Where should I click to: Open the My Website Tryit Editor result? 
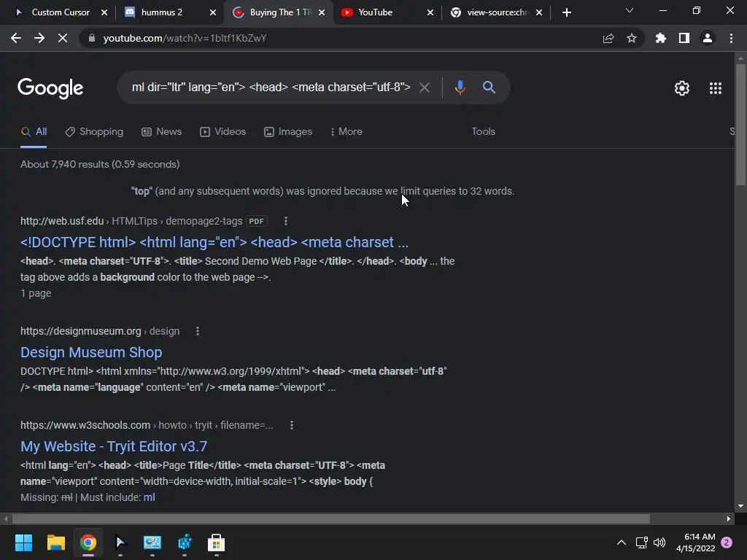point(114,447)
